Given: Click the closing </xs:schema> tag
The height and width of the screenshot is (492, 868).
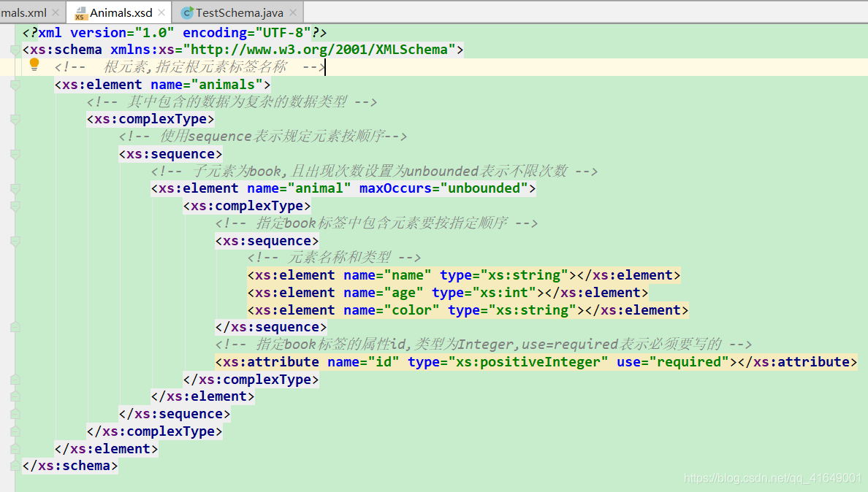Looking at the screenshot, I should (69, 466).
